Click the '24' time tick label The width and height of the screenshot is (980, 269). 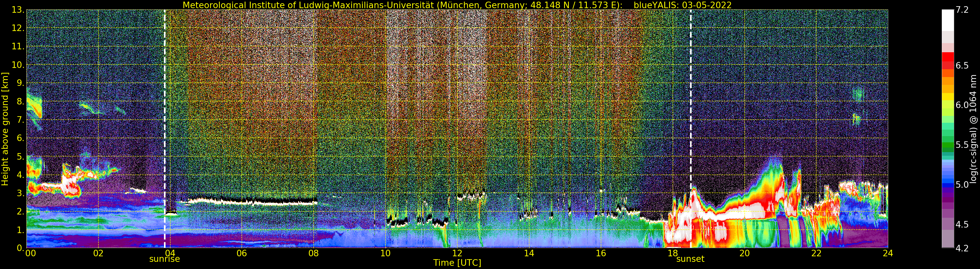click(888, 253)
